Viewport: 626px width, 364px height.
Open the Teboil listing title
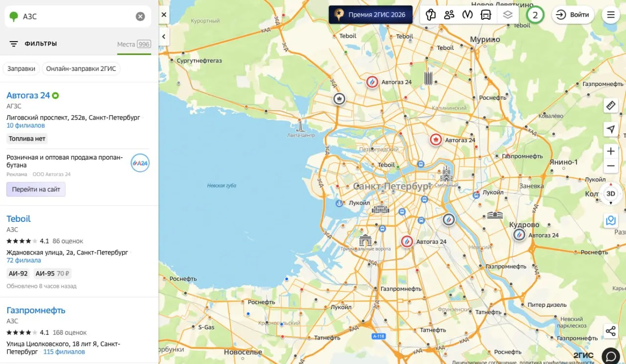(19, 218)
